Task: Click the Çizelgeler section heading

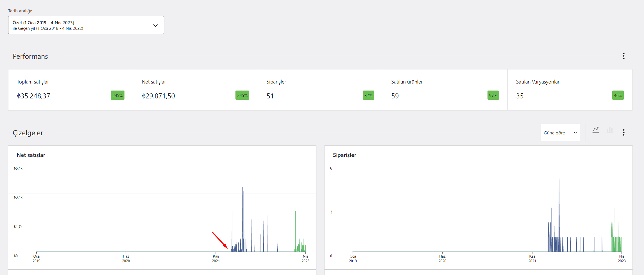Action: [x=28, y=133]
